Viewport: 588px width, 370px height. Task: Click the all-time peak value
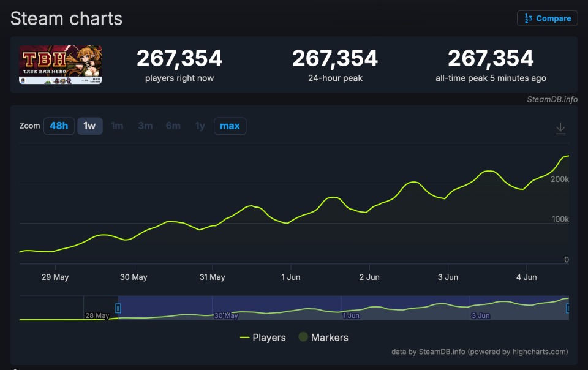(x=491, y=59)
